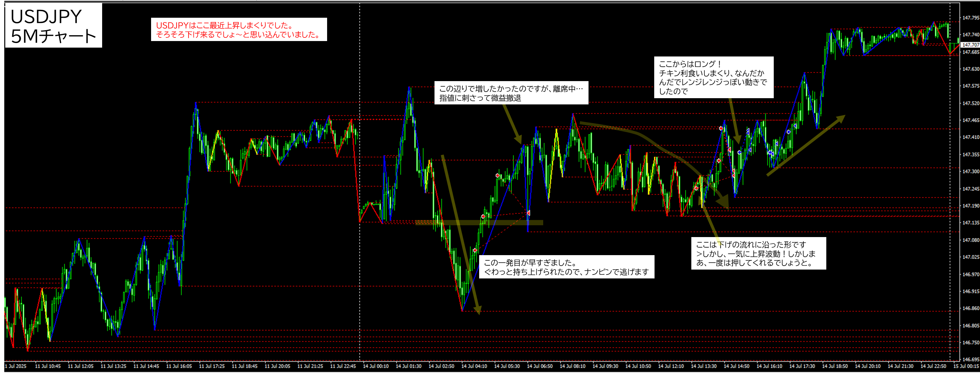Select price axis value 146.695
The height and width of the screenshot is (373, 980).
(970, 359)
